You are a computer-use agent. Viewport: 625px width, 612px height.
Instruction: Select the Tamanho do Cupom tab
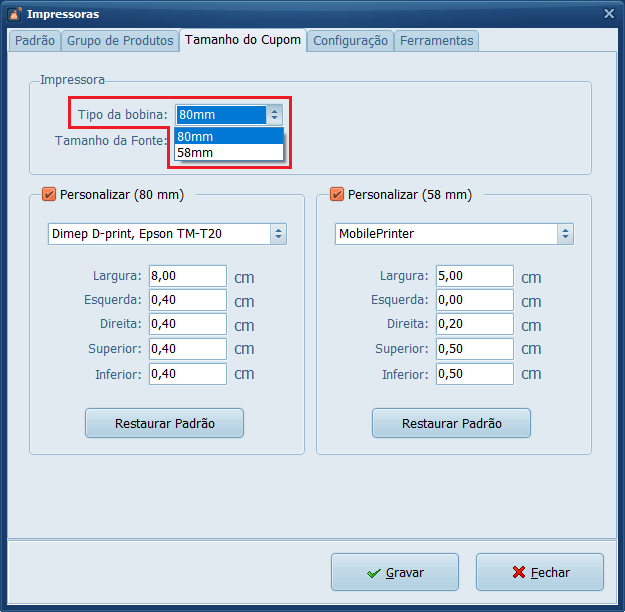[x=243, y=40]
